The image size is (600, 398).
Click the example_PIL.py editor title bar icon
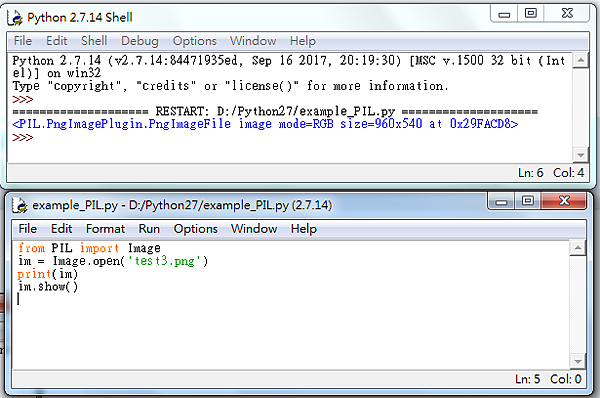20,205
